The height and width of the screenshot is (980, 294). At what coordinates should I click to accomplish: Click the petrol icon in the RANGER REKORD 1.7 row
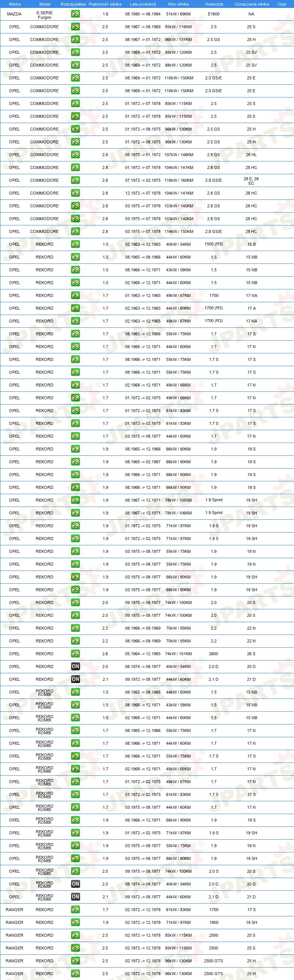76,910
